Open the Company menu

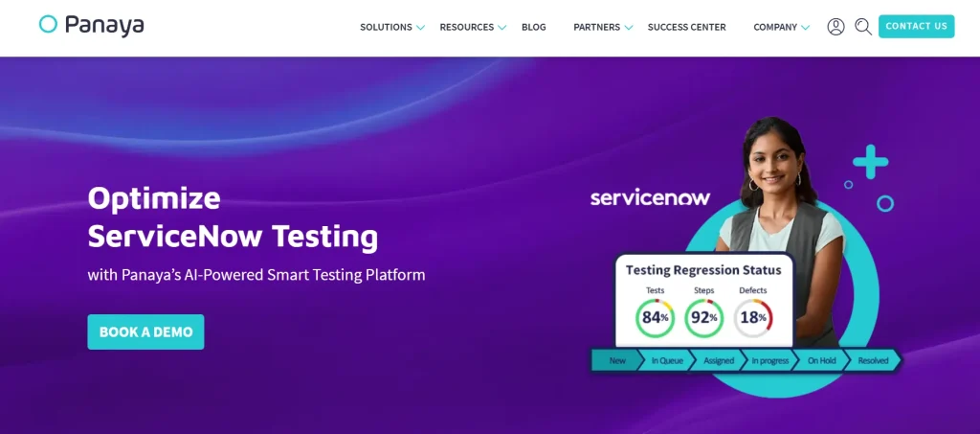pyautogui.click(x=775, y=27)
